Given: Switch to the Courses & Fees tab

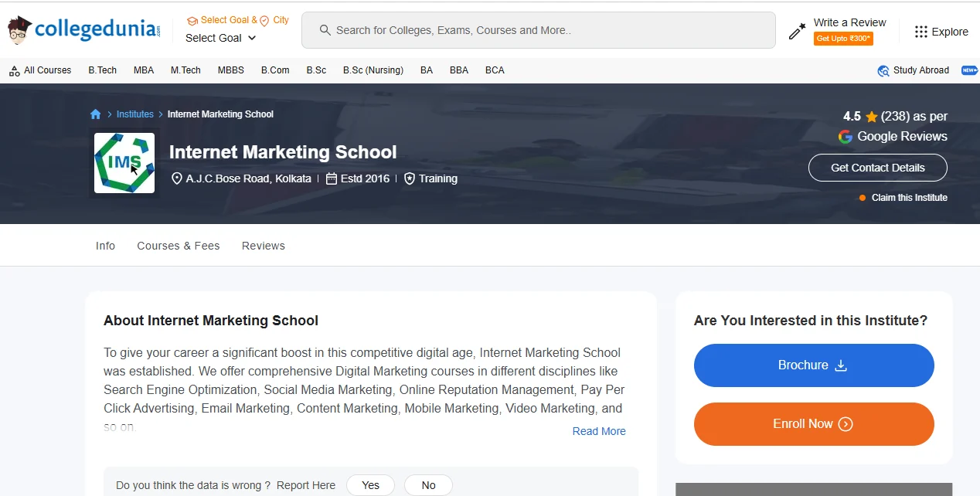Looking at the screenshot, I should click(178, 245).
